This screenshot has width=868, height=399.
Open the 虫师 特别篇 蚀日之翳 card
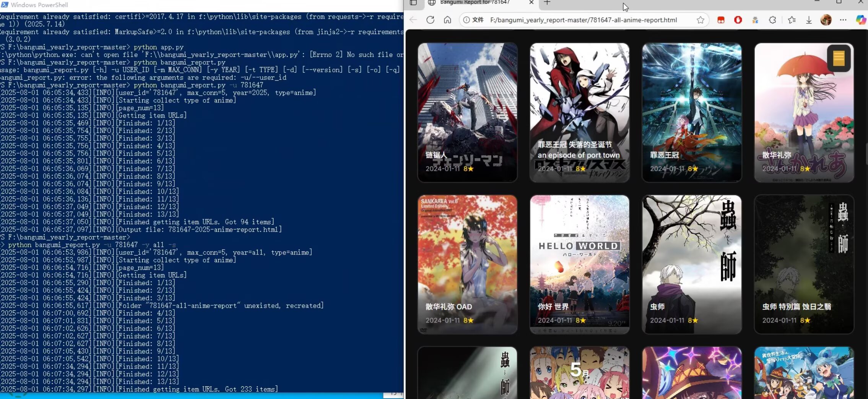point(804,264)
